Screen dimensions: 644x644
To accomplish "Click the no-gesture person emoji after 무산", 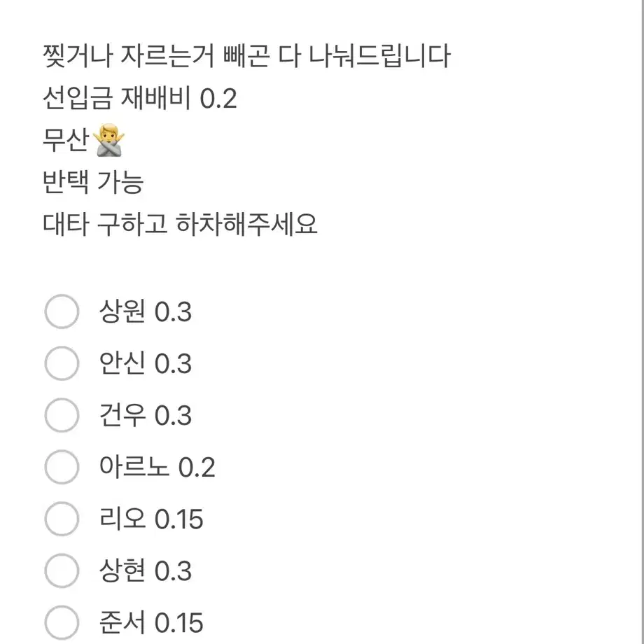I will click(x=111, y=142).
